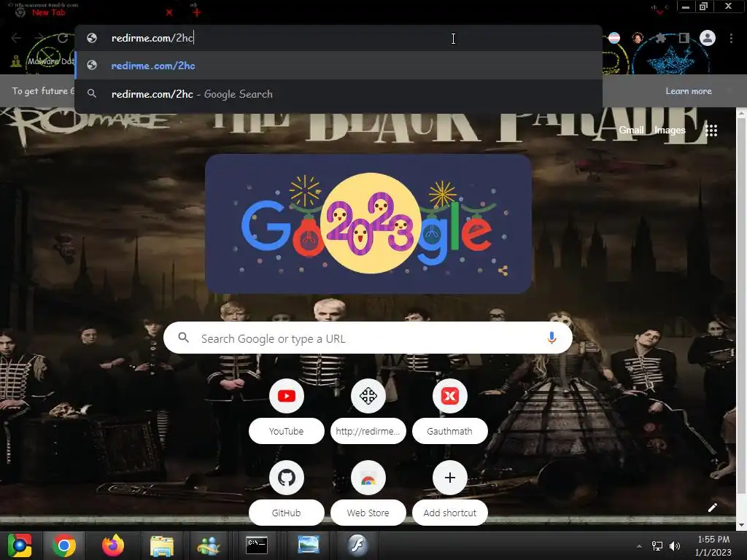
Task: Start voice search with the microphone icon
Action: point(551,338)
